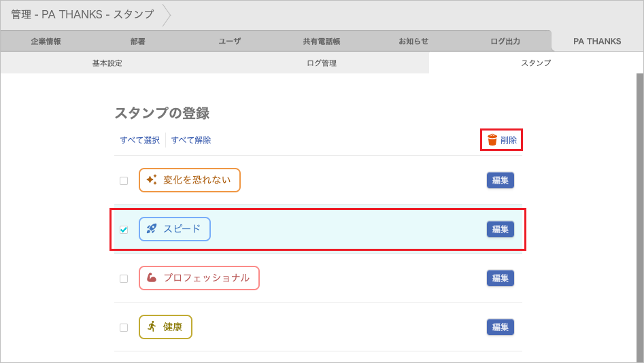
Task: Click the rocket icon on スピード stamp
Action: pyautogui.click(x=152, y=228)
